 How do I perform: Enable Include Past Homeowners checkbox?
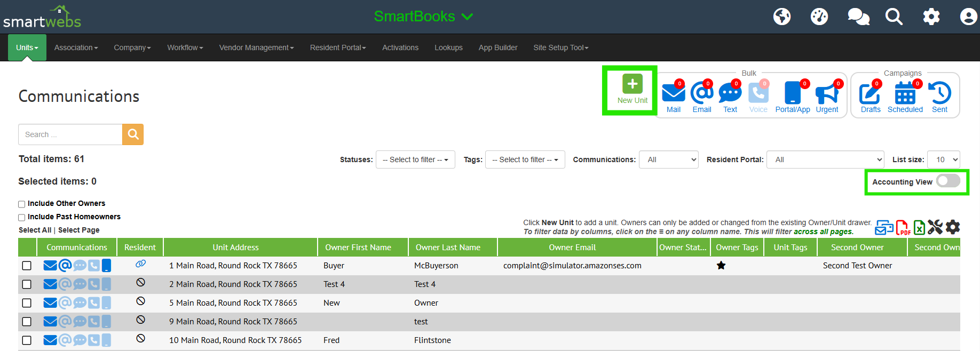(22, 217)
